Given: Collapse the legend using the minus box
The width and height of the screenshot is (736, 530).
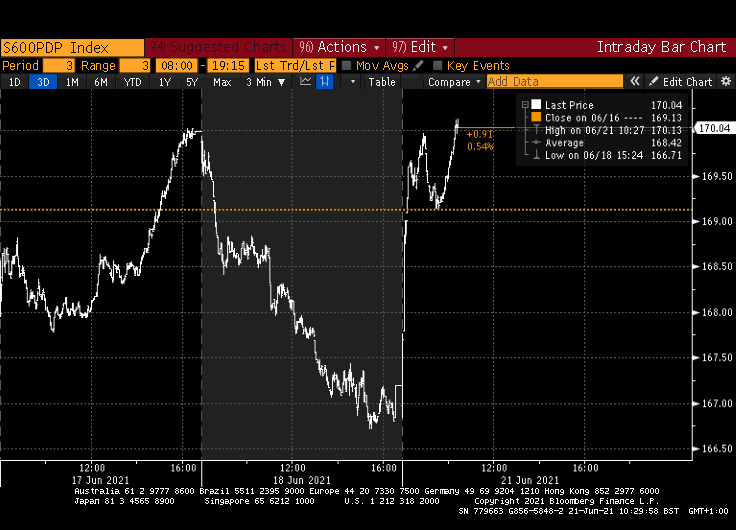Looking at the screenshot, I should (x=524, y=104).
